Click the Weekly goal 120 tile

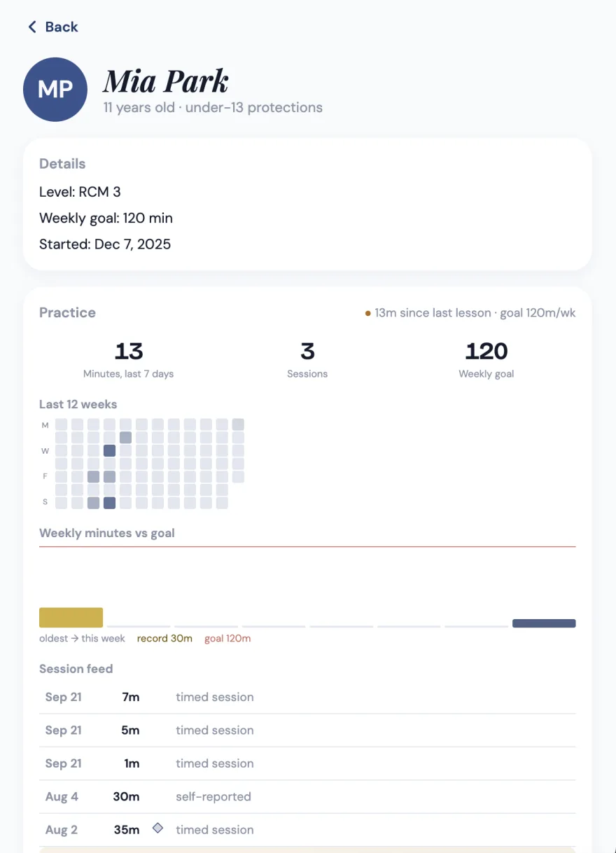pyautogui.click(x=486, y=359)
